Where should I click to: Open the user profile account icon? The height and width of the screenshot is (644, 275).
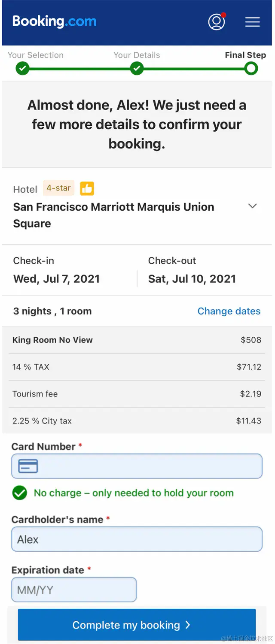(x=217, y=22)
